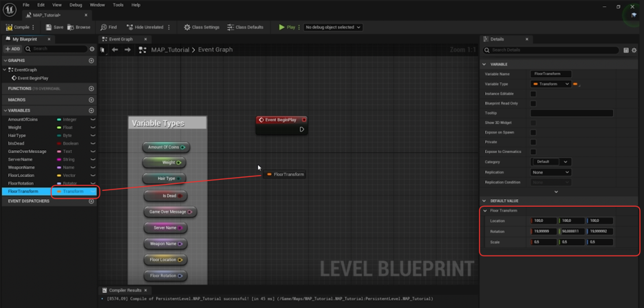Open Details panel settings gear
Viewport: 644px width, 308px height.
click(634, 50)
